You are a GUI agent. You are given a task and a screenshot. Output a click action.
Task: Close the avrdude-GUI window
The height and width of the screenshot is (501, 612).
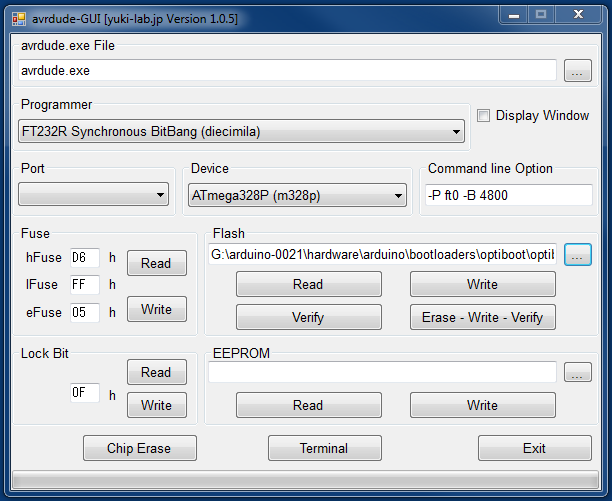(x=578, y=15)
